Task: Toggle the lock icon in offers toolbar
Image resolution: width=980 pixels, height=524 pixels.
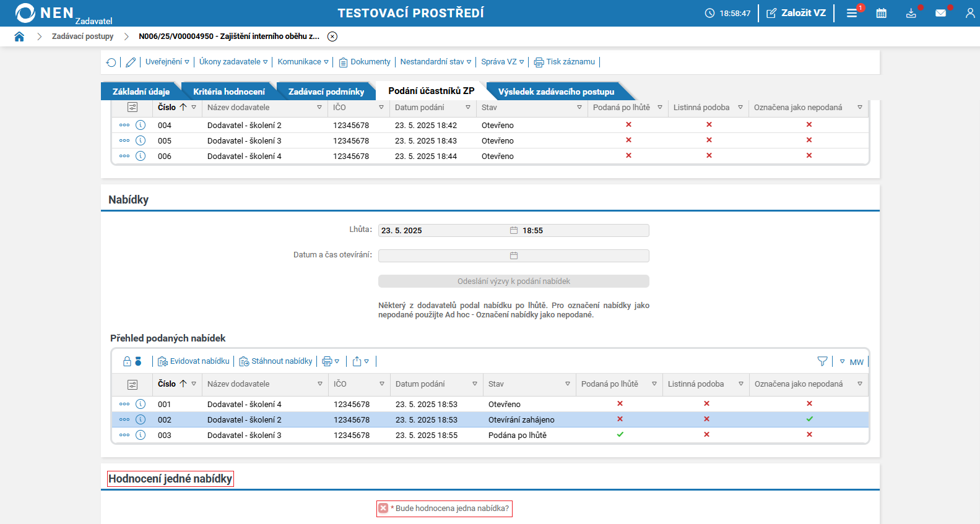Action: coord(127,361)
